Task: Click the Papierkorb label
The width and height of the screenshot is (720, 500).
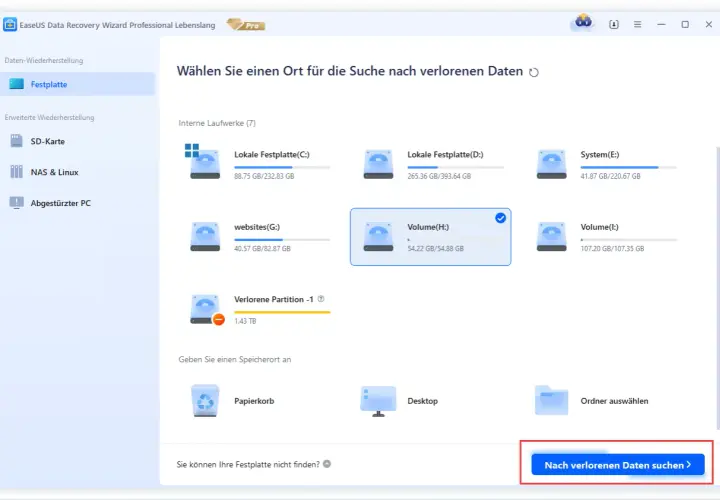Action: [x=254, y=401]
